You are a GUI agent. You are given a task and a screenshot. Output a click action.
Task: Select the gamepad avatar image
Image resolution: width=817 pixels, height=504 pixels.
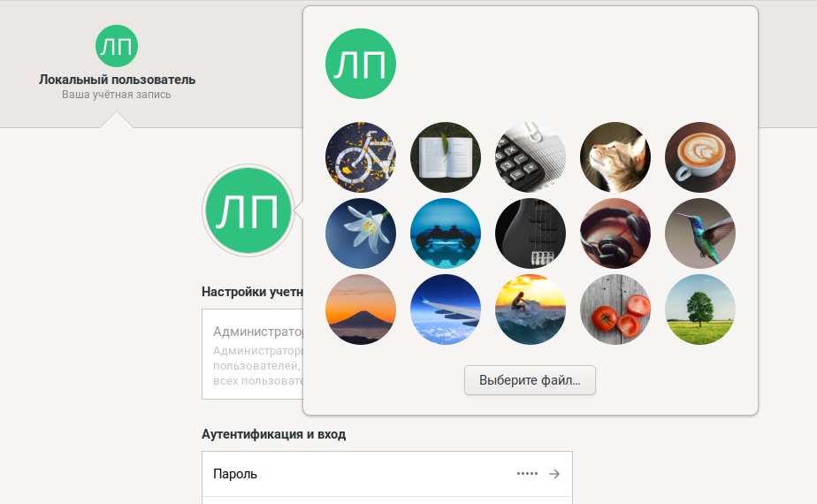point(446,233)
